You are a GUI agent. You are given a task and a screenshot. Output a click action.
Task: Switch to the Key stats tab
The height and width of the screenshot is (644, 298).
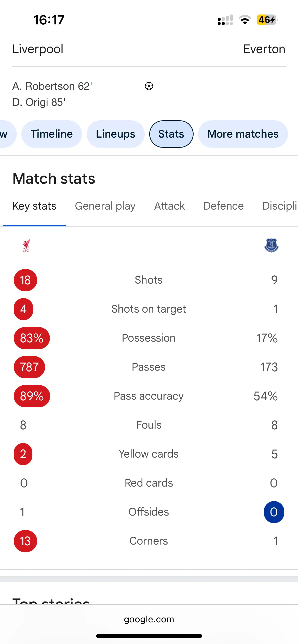[x=34, y=206]
